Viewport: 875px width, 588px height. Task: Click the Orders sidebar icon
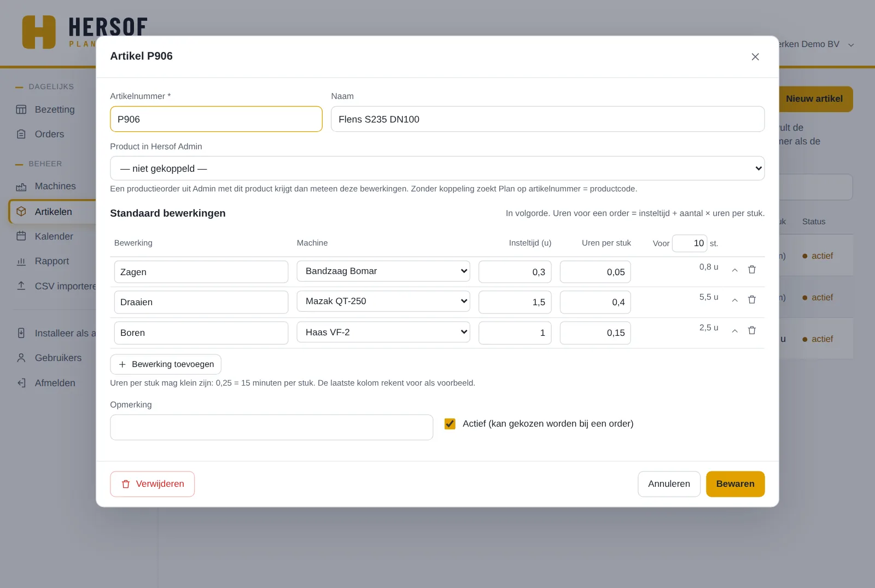click(21, 134)
